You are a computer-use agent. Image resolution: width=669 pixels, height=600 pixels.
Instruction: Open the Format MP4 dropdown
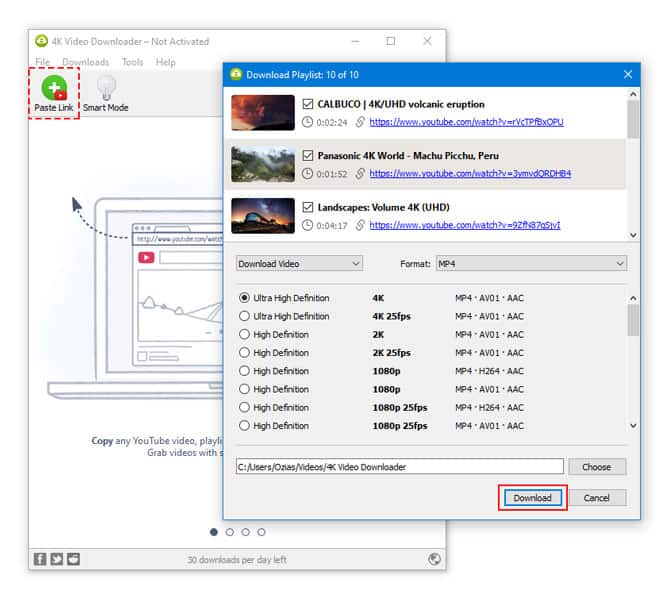(531, 264)
